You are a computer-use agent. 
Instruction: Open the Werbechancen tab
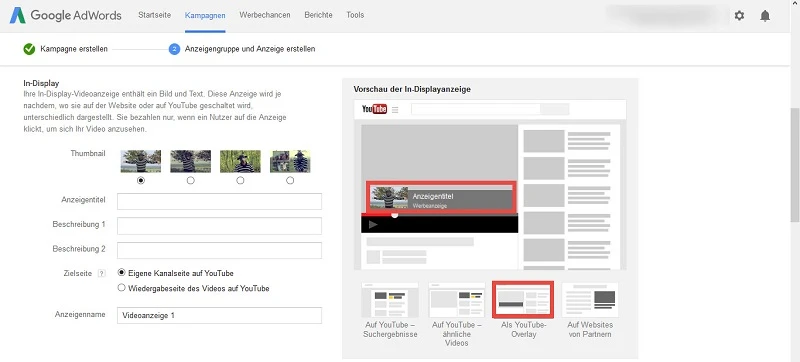(x=265, y=15)
